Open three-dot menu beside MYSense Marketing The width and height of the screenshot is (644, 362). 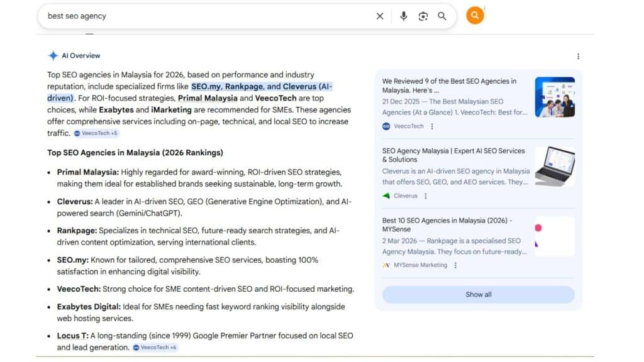pos(455,265)
